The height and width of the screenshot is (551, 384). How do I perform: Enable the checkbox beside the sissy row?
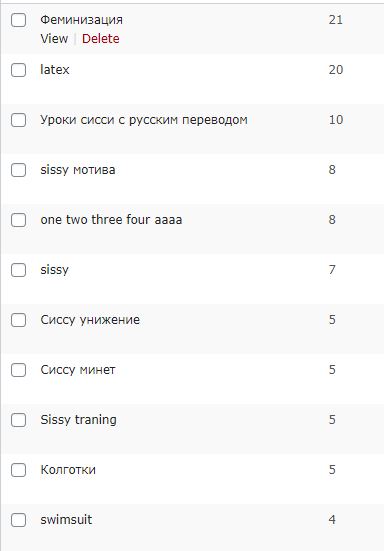click(18, 270)
